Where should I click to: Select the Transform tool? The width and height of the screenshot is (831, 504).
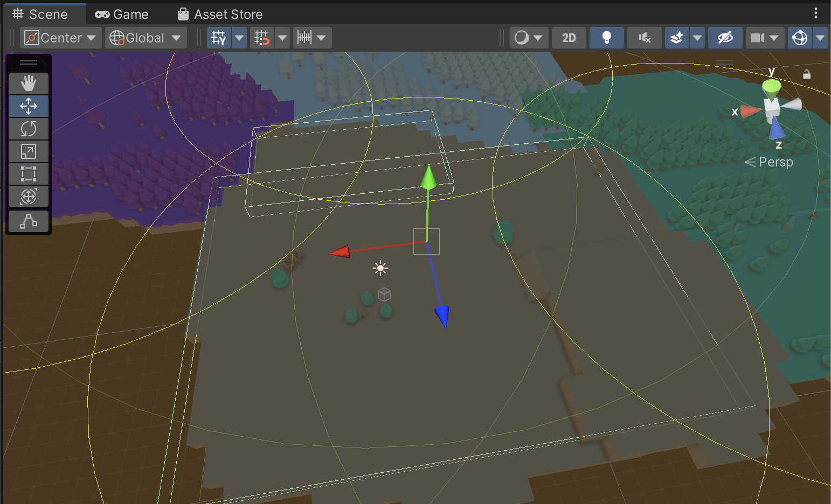29,197
